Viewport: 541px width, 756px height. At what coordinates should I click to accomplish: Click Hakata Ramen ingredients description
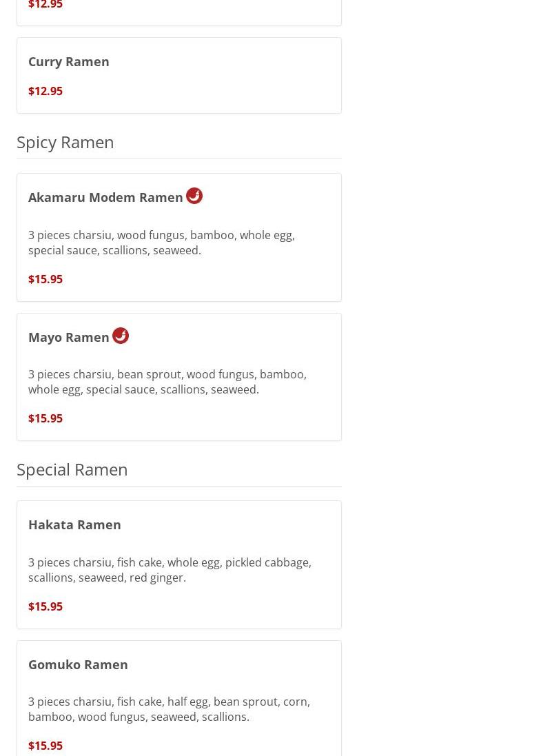(x=170, y=570)
